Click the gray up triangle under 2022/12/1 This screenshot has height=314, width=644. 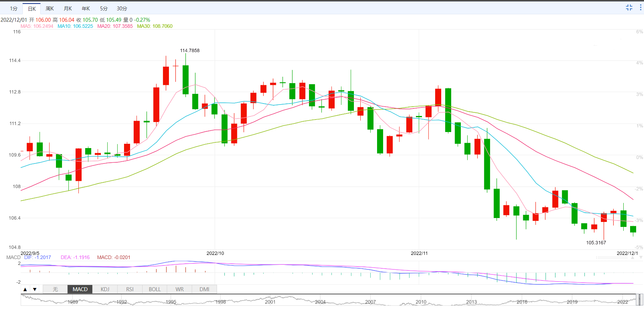pyautogui.click(x=633, y=257)
